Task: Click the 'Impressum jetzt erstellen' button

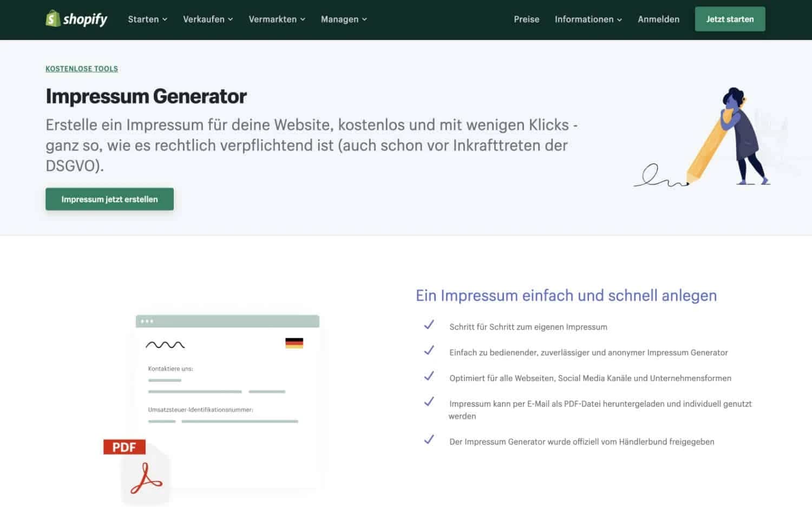Action: coord(109,199)
